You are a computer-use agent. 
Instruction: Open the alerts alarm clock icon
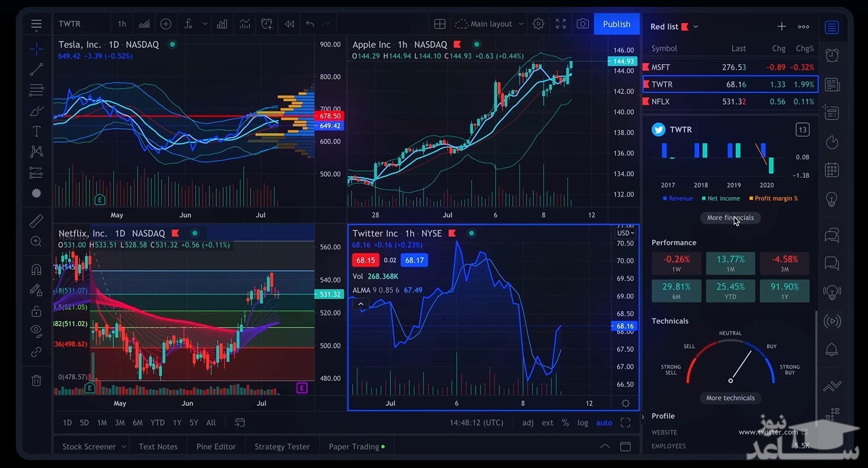coord(832,56)
